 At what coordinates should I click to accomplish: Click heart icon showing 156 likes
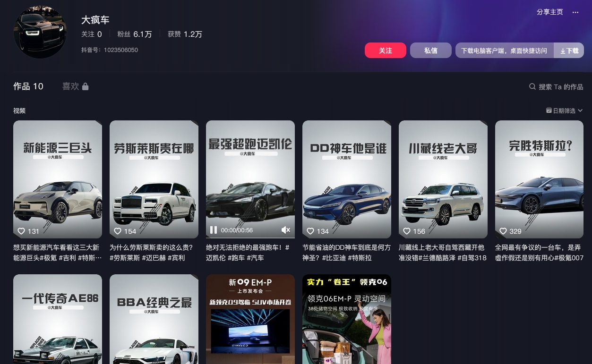pos(407,231)
